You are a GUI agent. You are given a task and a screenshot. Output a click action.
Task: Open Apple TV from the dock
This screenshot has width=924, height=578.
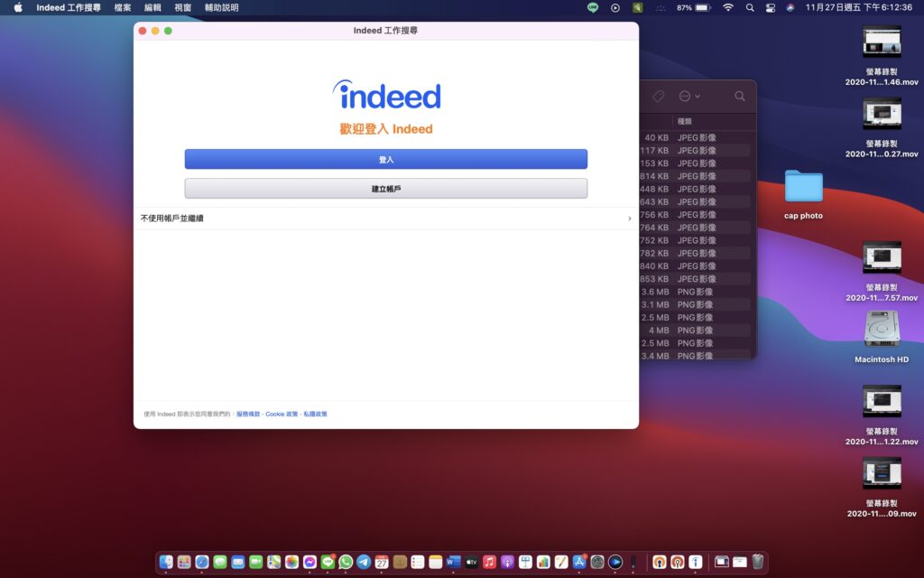471,562
